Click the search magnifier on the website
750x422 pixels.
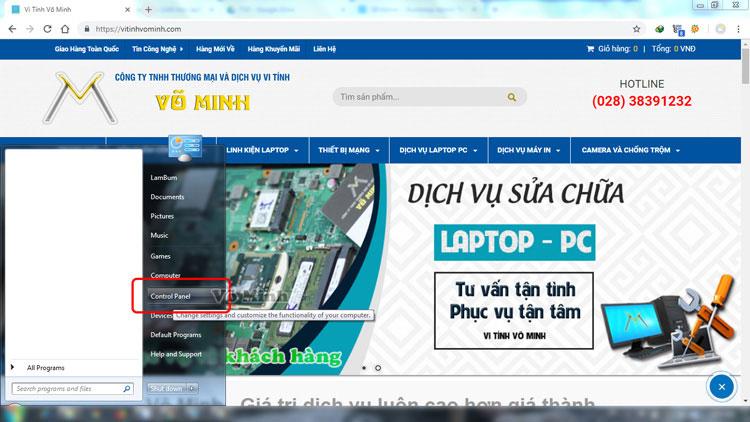512,97
